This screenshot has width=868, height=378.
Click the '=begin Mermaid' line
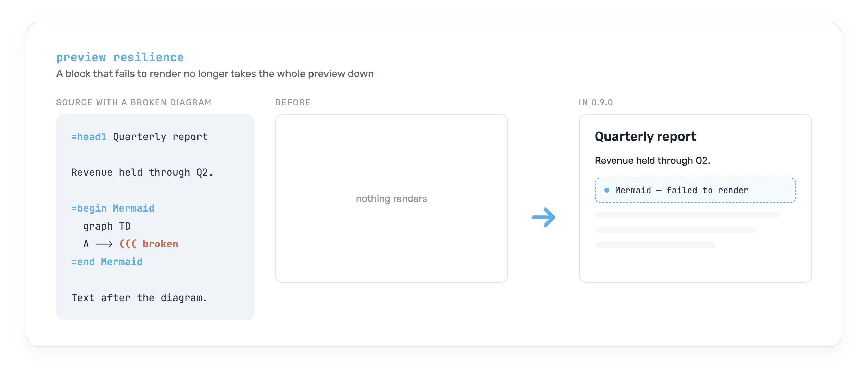[x=113, y=208]
